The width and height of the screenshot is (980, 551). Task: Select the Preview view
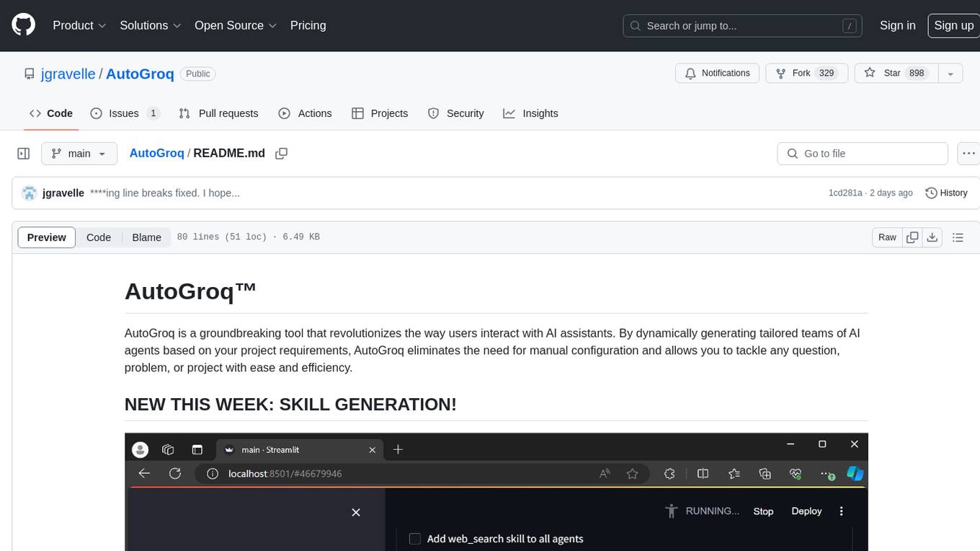47,237
